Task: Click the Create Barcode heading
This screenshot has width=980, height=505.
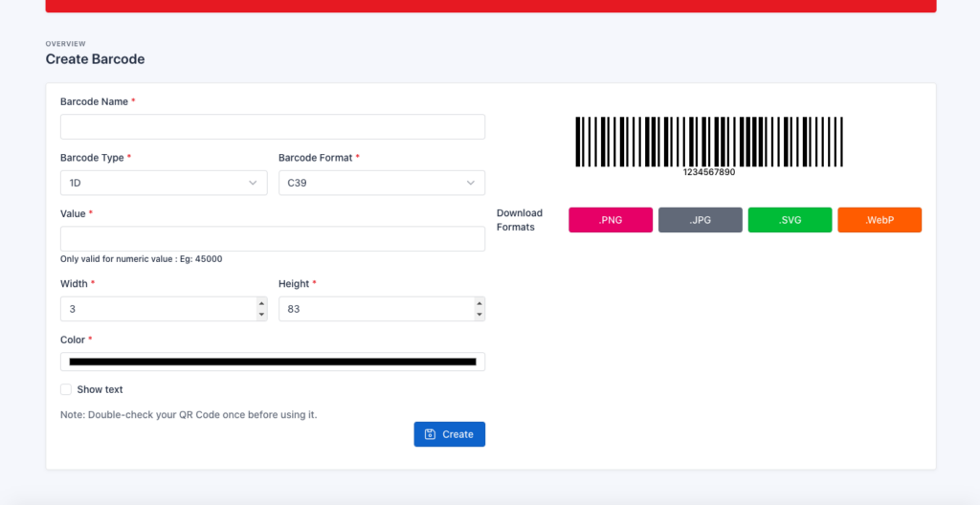Action: pos(95,59)
